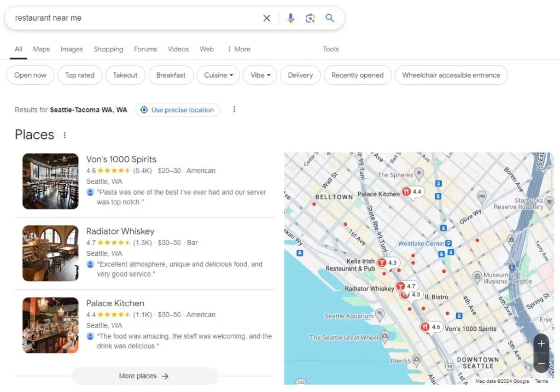Click the DOWNTOWN SEATTLE label on map

tap(478, 362)
